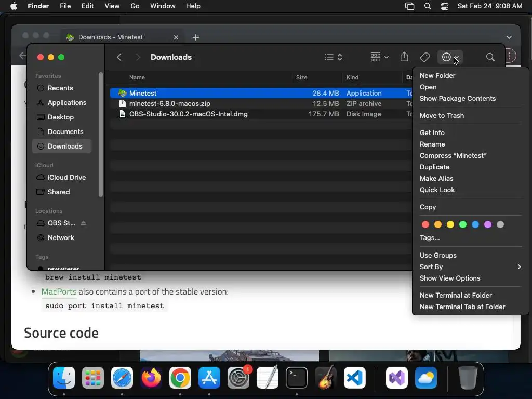Choose Open from action menu

click(470, 87)
